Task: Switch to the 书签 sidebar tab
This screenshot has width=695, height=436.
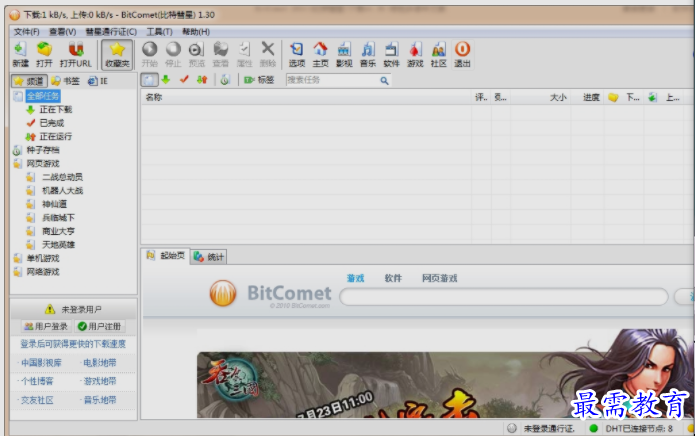Action: 65,81
